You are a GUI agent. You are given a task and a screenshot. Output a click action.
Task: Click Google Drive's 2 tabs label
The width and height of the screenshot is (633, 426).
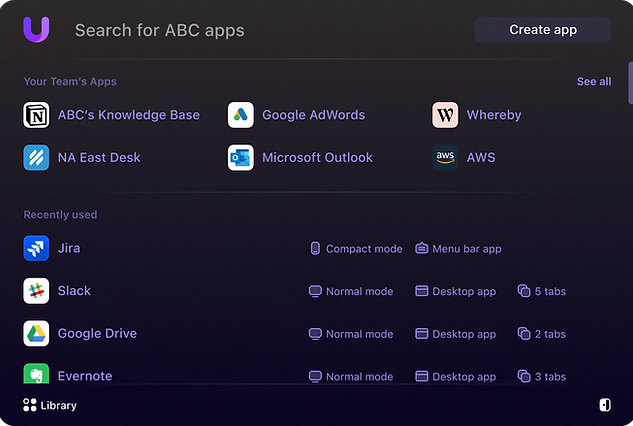[x=550, y=334]
